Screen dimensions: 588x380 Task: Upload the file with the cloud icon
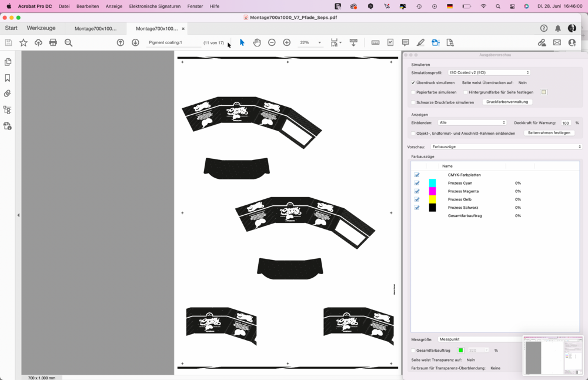click(38, 43)
